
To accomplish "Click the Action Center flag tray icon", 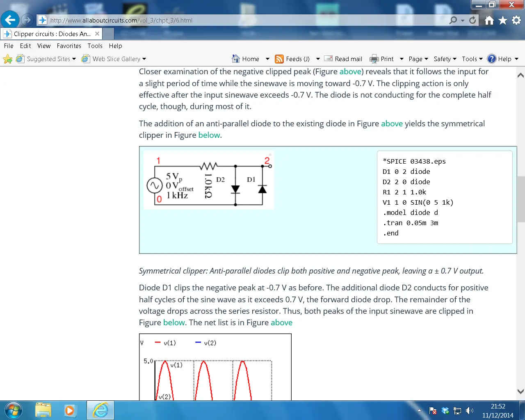I will click(x=433, y=411).
